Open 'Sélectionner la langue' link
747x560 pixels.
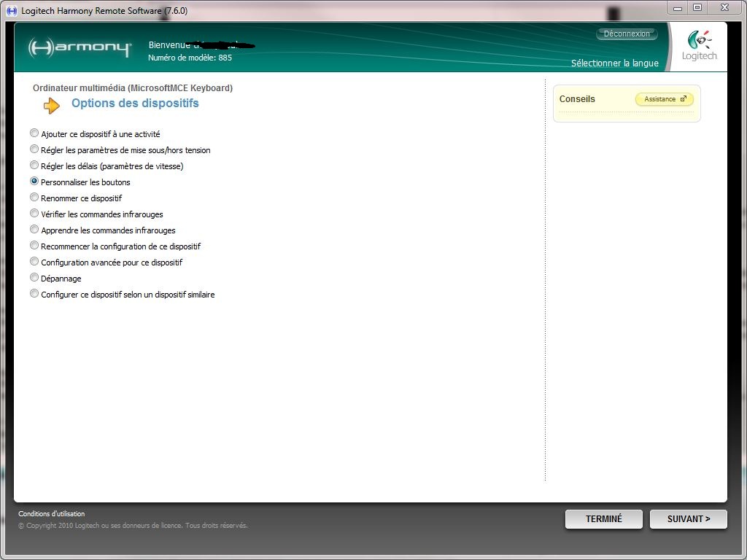pos(614,63)
